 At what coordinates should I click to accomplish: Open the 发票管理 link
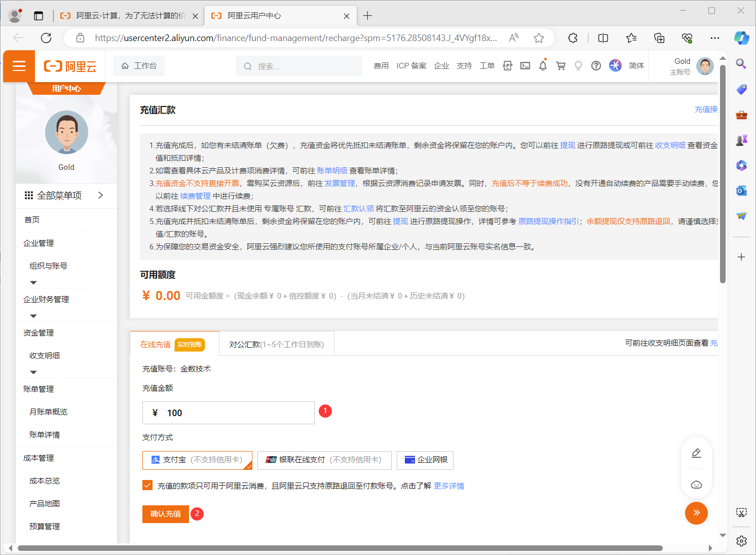[x=339, y=183]
